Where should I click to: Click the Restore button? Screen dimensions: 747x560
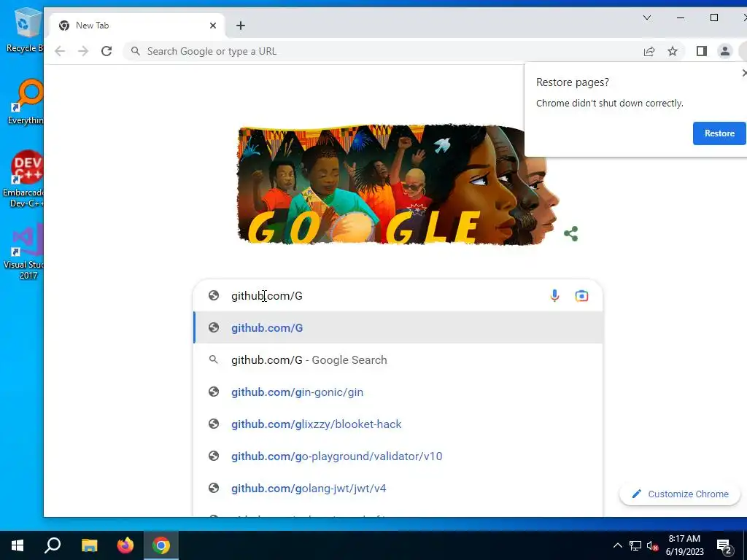pos(719,133)
